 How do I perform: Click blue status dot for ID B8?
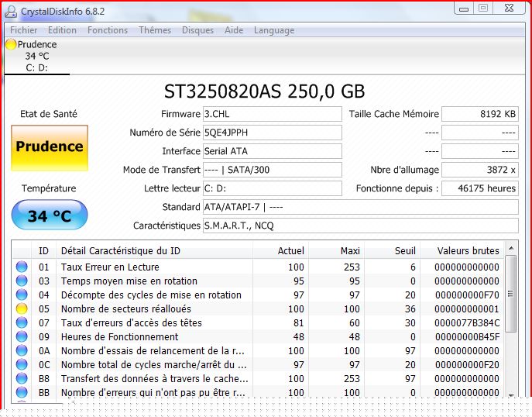click(22, 378)
